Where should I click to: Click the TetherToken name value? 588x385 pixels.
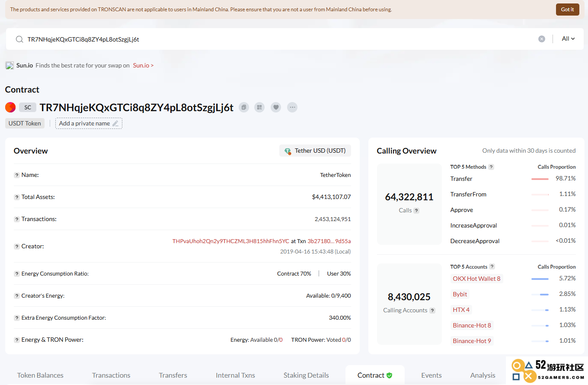[335, 175]
